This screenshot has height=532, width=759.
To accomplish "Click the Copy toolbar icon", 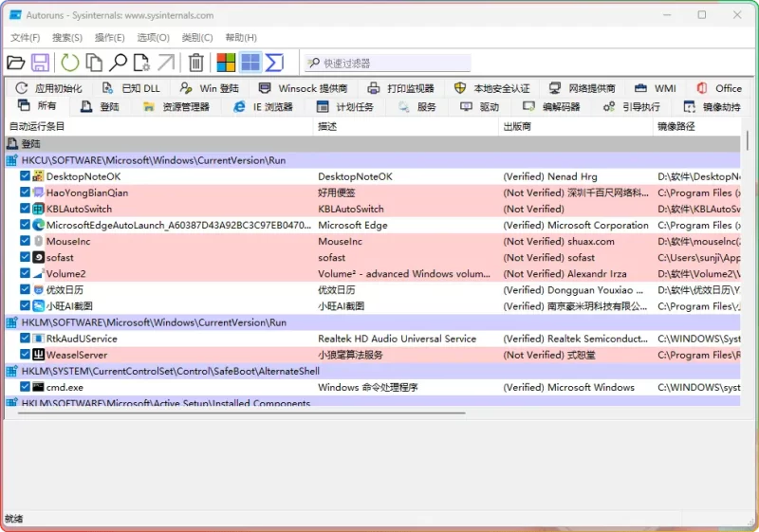I will (x=94, y=63).
